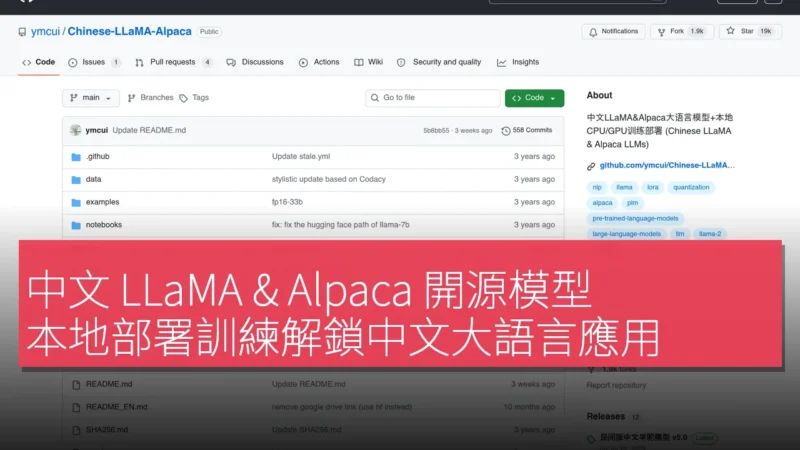Click the Pull requests icon

[139, 62]
